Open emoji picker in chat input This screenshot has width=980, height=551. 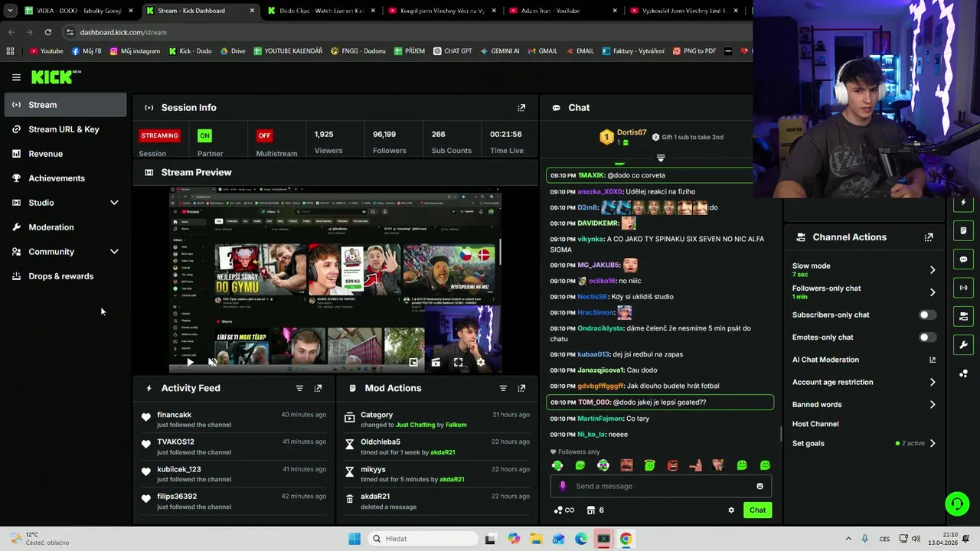point(759,486)
